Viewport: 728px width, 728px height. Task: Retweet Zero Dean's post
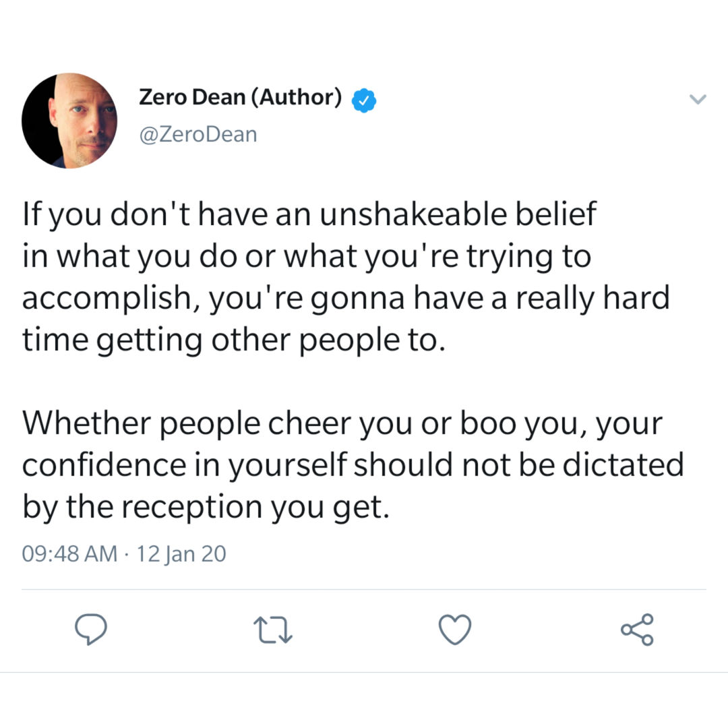pos(273,630)
